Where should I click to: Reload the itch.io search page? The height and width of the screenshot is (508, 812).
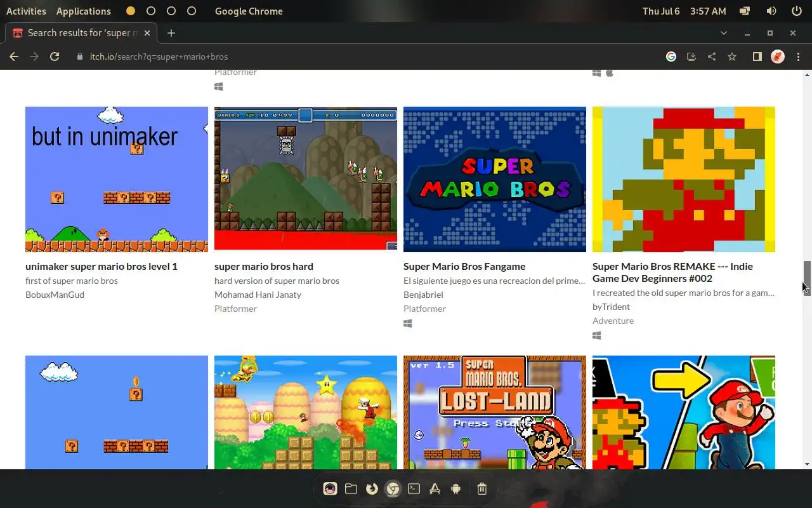coord(55,57)
